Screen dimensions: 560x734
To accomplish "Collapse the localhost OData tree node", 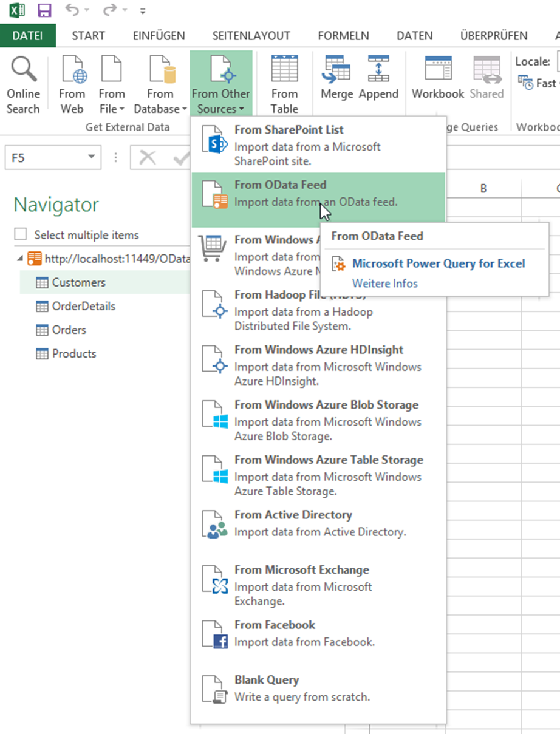I will [21, 259].
